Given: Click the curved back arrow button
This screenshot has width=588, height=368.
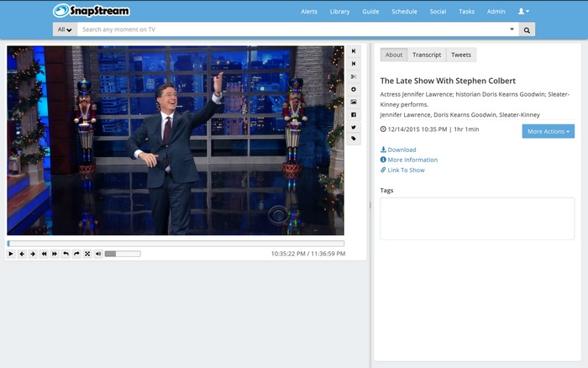Looking at the screenshot, I should pos(66,254).
